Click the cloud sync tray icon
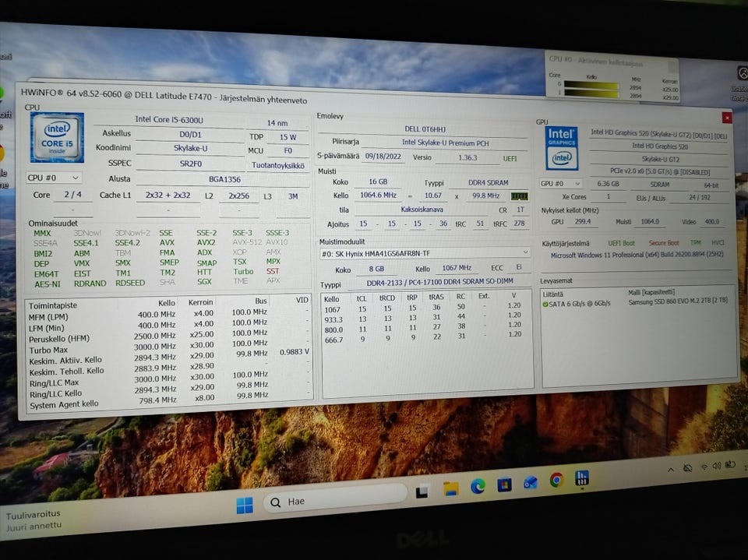This screenshot has height=560, width=748. point(687,468)
